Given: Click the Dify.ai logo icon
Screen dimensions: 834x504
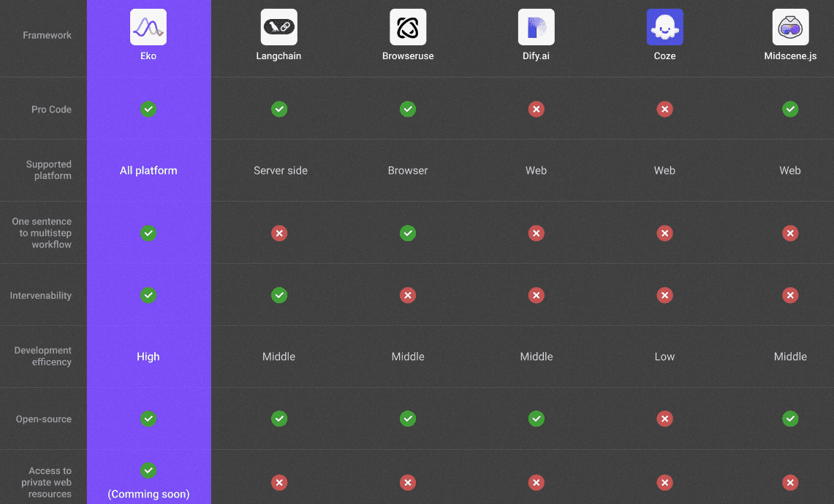Looking at the screenshot, I should 536,27.
